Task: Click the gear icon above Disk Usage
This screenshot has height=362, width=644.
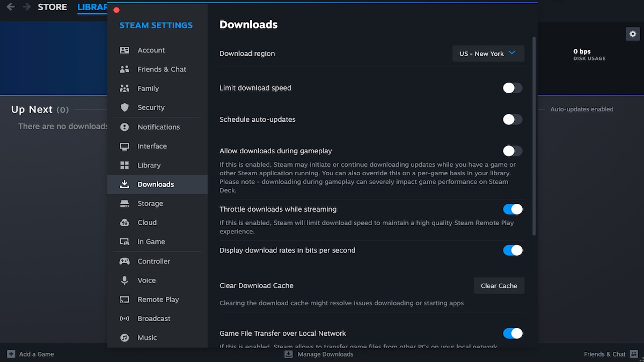Action: point(633,33)
